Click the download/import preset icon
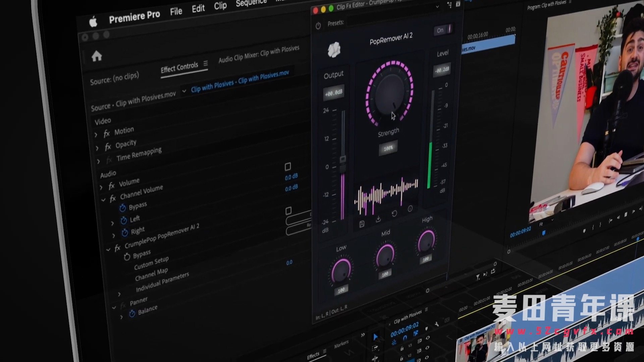The height and width of the screenshot is (362, 644). click(378, 219)
